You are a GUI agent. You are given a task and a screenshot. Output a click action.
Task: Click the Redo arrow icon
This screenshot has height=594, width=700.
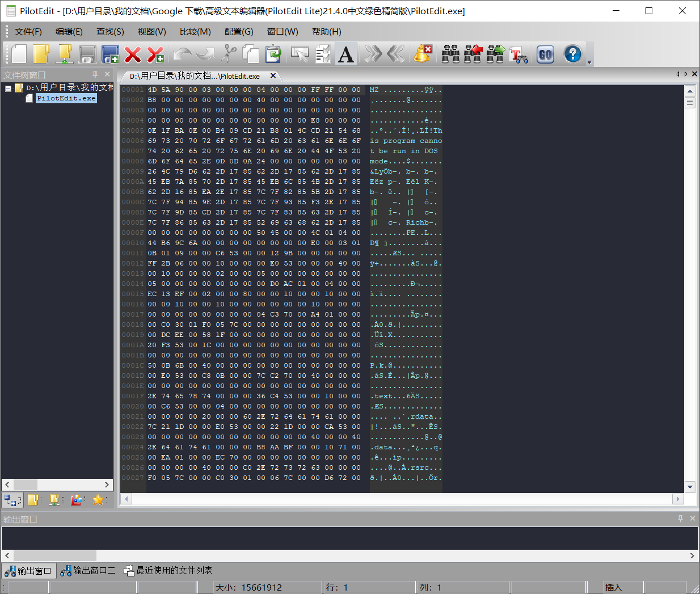tap(205, 54)
